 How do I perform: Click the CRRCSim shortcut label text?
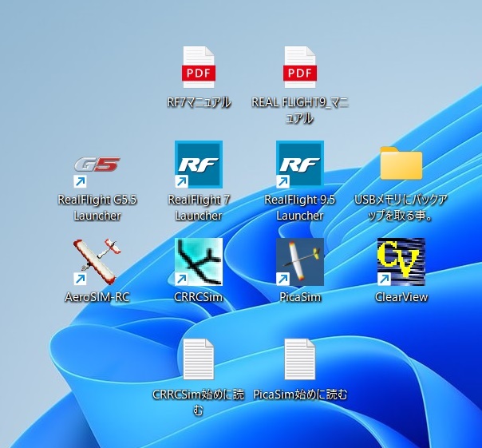[199, 297]
